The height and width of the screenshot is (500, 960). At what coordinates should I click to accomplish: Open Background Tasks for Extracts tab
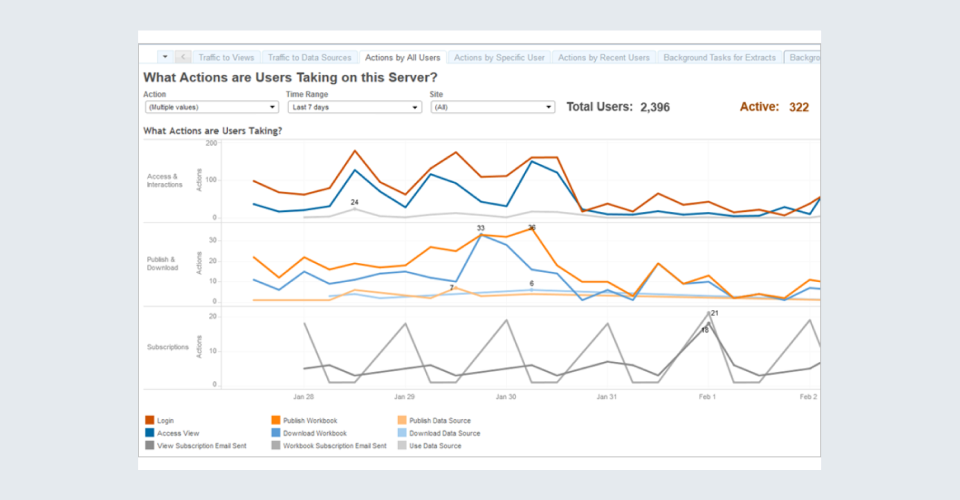(x=719, y=58)
